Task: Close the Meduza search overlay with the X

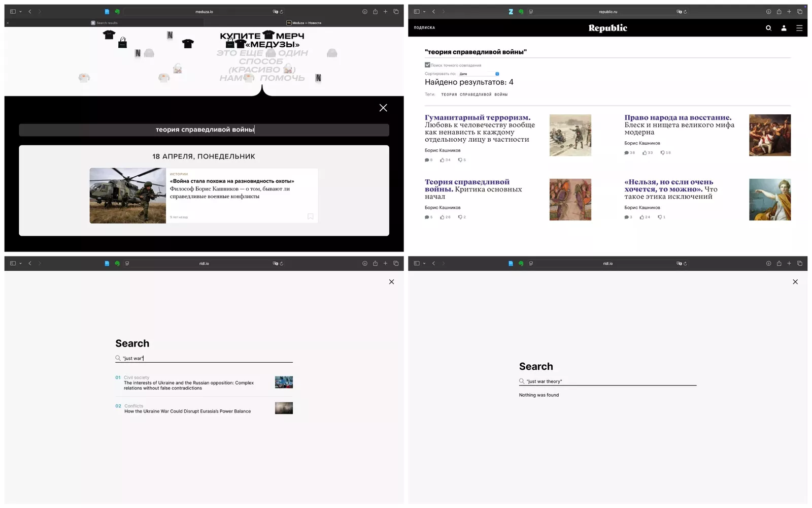Action: click(x=383, y=108)
